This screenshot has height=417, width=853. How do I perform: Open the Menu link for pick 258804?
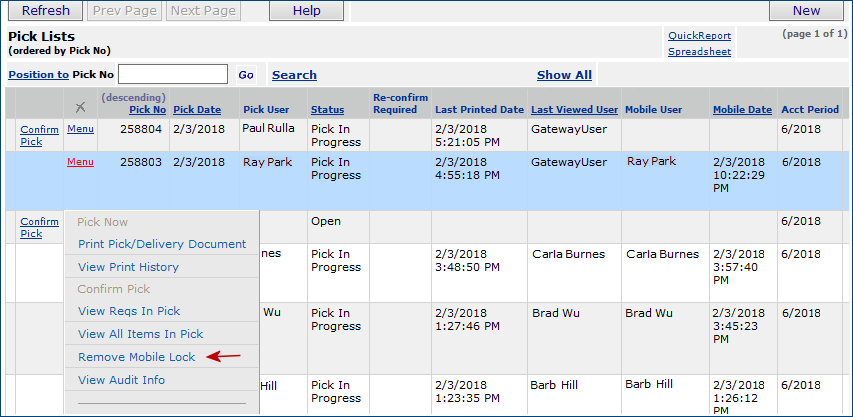point(80,129)
